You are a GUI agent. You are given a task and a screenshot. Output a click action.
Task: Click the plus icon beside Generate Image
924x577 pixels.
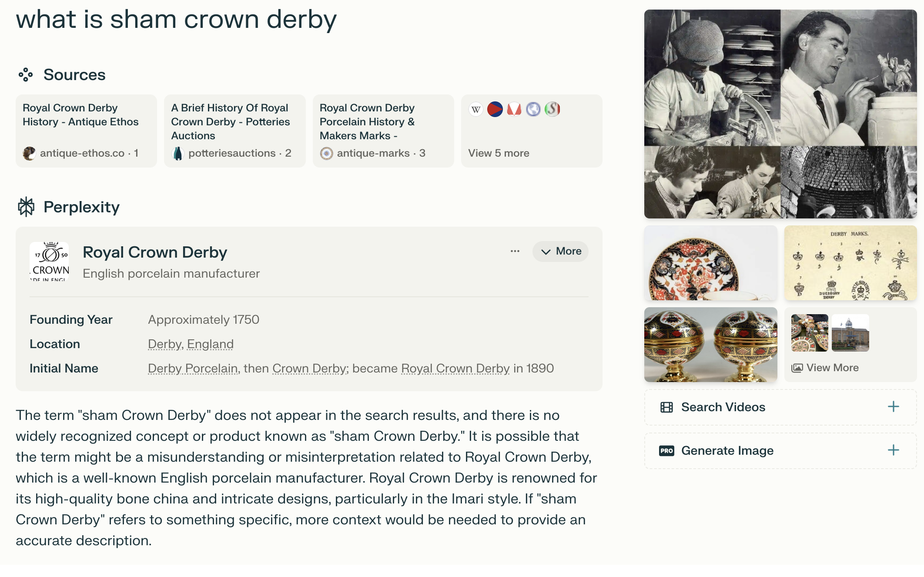point(893,450)
